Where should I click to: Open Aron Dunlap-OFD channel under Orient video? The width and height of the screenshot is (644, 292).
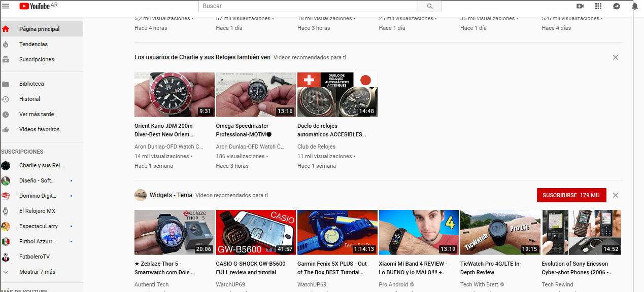[x=168, y=147]
